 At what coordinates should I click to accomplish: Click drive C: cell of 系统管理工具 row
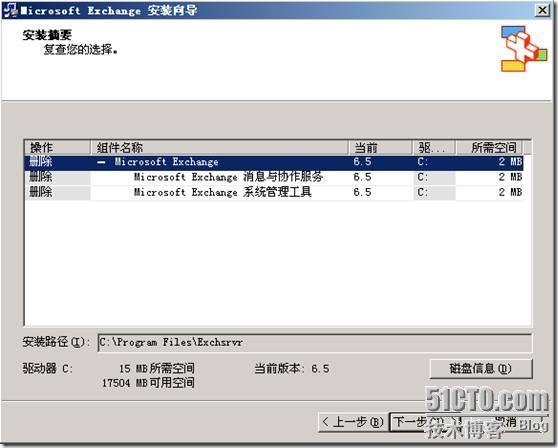pyautogui.click(x=434, y=193)
